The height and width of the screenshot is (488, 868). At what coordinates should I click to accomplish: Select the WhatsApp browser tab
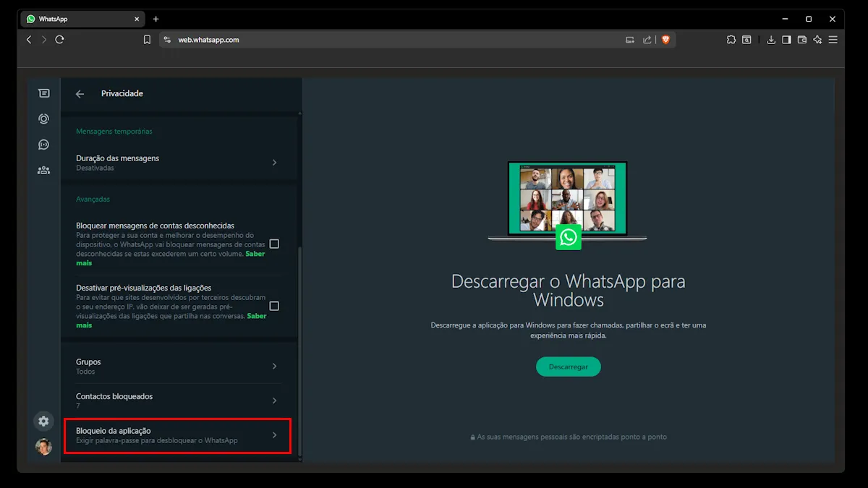[x=80, y=19]
